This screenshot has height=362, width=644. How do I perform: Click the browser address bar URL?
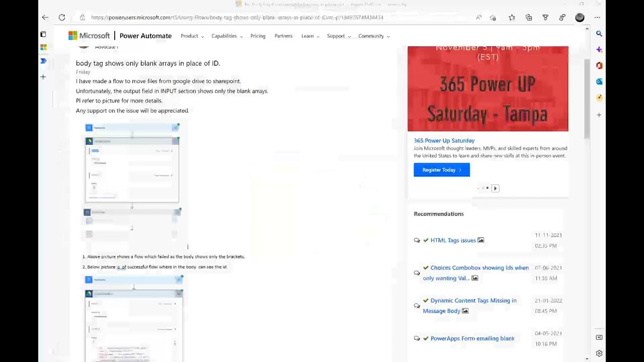(237, 18)
